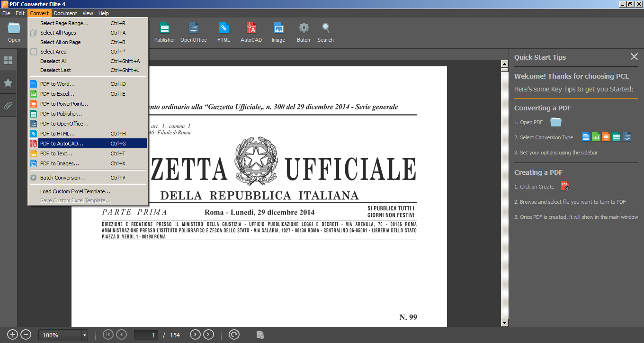644x343 pixels.
Task: Click the Open folder toolbar icon
Action: pos(14,28)
